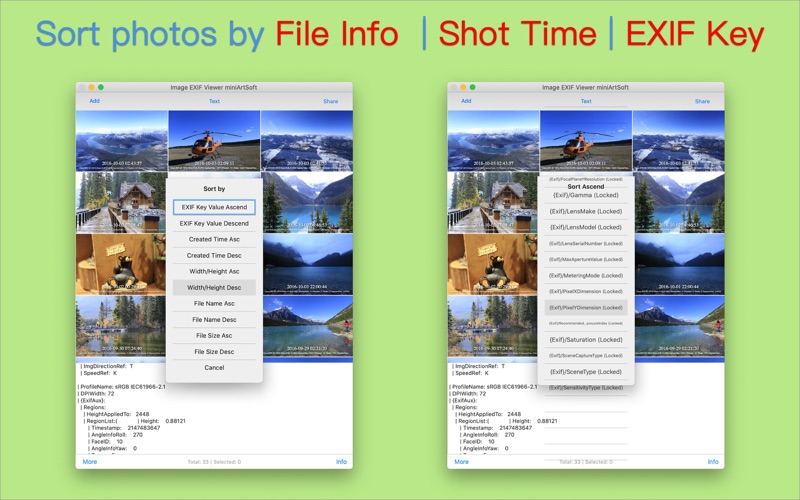Select {Exif}/MaxApertureValue (Locked) key
Image resolution: width=800 pixels, height=500 pixels.
coord(586,259)
